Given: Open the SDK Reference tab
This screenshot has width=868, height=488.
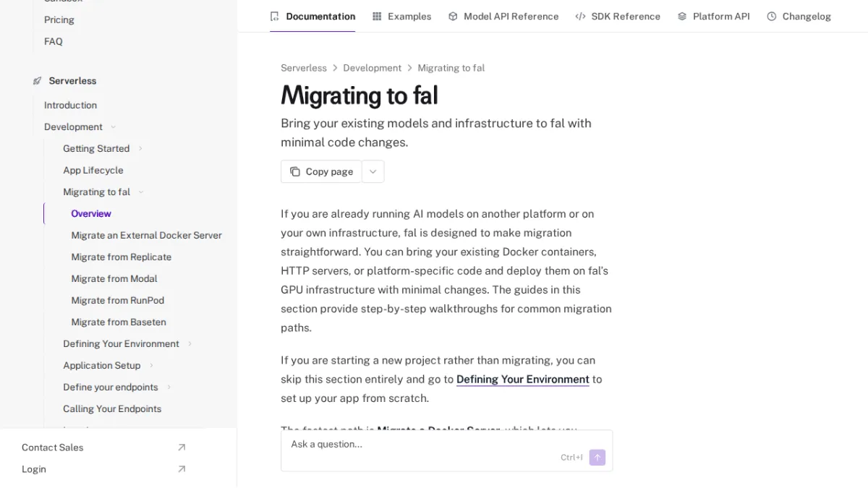Looking at the screenshot, I should 618,16.
